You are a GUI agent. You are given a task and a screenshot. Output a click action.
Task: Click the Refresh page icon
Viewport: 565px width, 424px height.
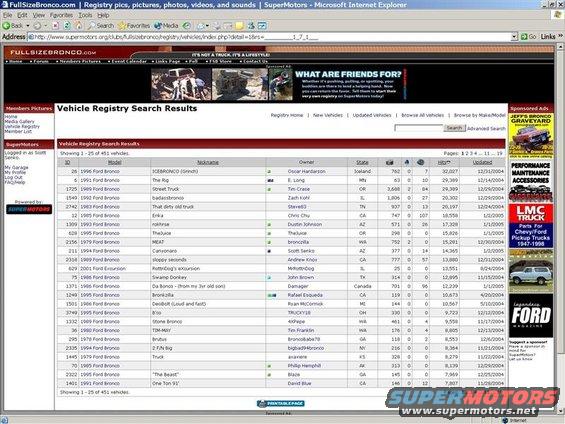[67, 26]
